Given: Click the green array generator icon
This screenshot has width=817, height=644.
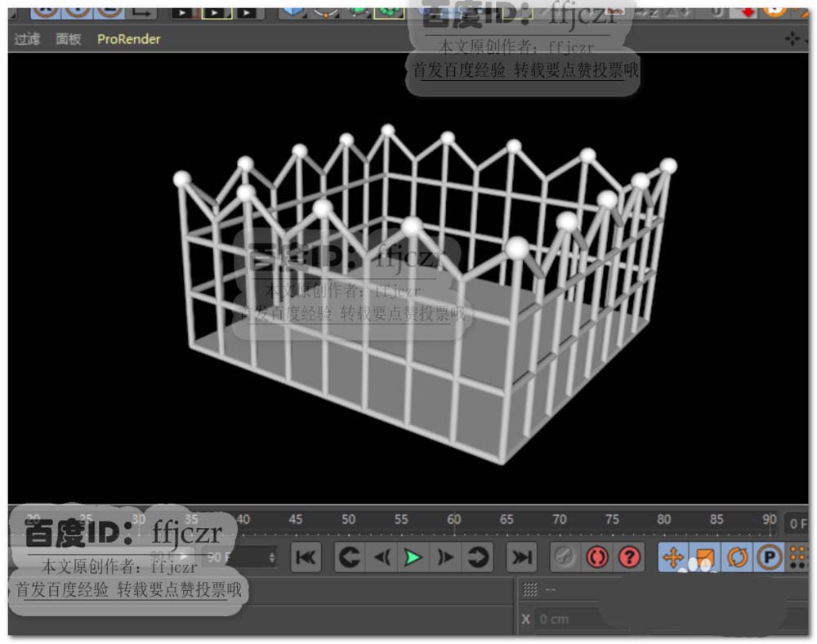Looking at the screenshot, I should (x=389, y=13).
